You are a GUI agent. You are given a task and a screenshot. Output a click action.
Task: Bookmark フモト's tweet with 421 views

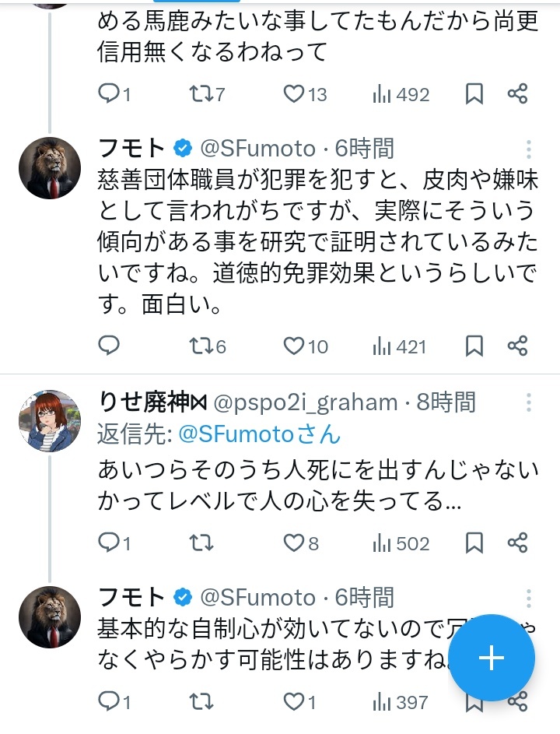(474, 346)
